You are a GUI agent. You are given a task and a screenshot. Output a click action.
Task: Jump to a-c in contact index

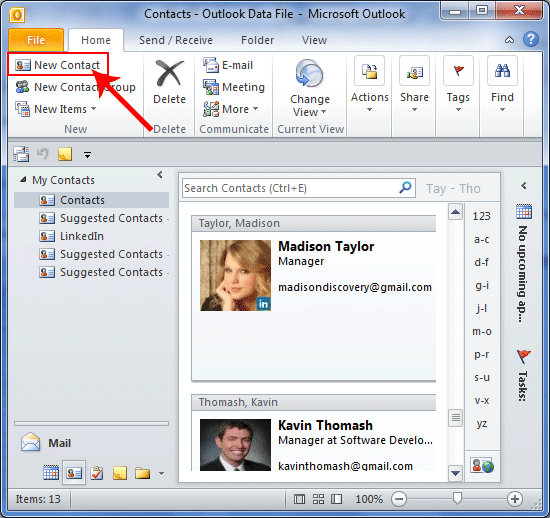tap(482, 239)
